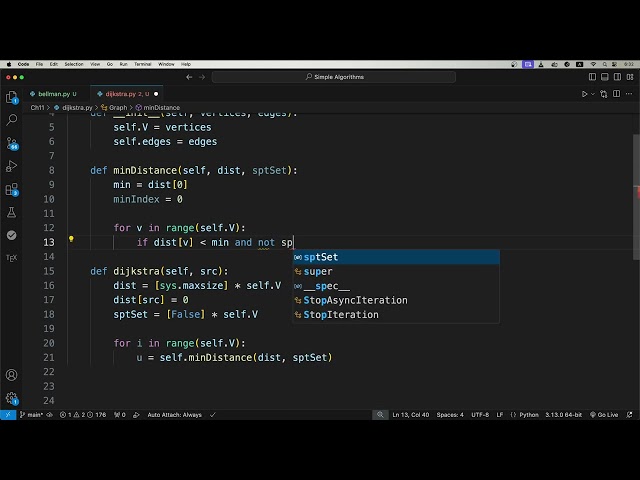The image size is (640, 480).
Task: Open Spotlight search in menu bar
Action: pyautogui.click(x=604, y=64)
